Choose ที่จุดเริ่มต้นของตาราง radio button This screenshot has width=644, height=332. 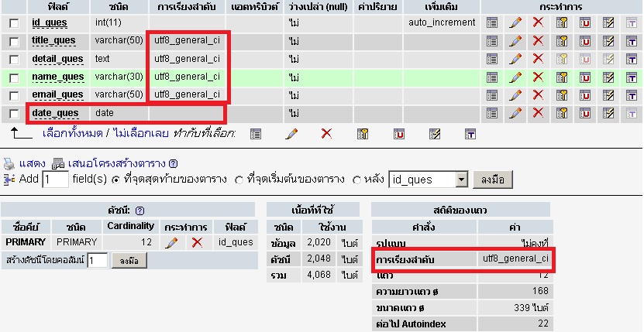point(239,180)
